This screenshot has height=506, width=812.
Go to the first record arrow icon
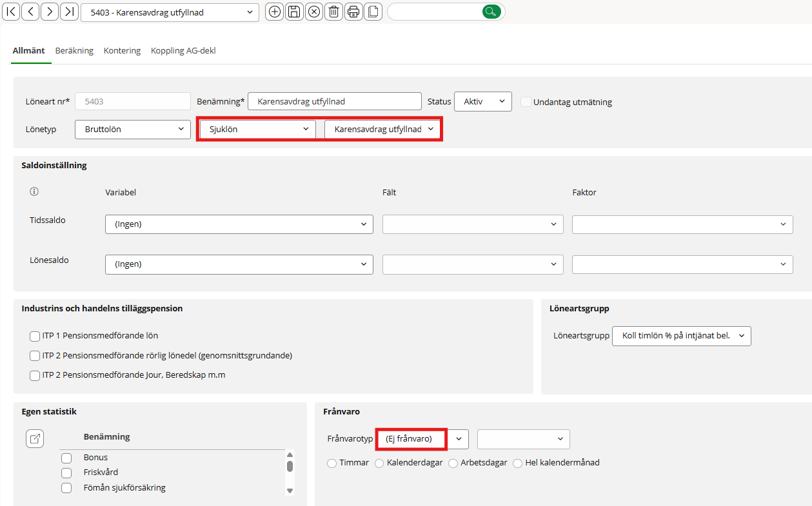[x=12, y=12]
